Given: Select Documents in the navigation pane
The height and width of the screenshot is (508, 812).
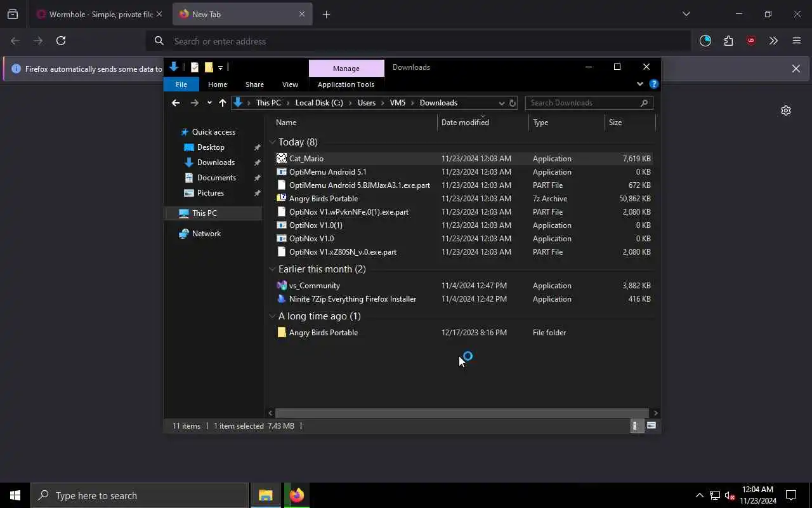Looking at the screenshot, I should pos(216,178).
